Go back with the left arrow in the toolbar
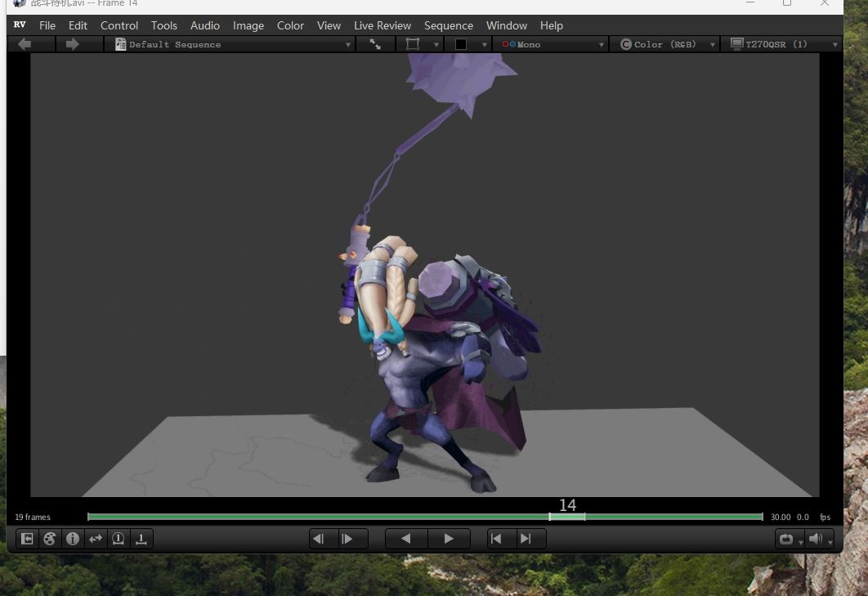Viewport: 868px width, 596px height. [25, 44]
